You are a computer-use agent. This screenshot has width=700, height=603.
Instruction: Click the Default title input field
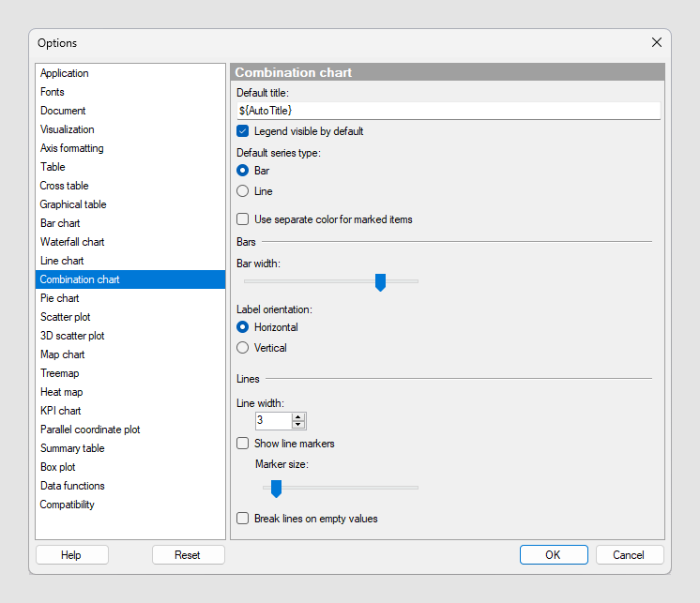pos(449,111)
